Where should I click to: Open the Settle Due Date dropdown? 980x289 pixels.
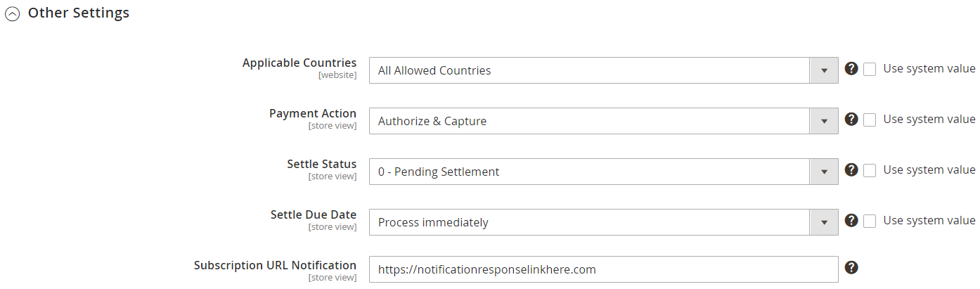589,222
